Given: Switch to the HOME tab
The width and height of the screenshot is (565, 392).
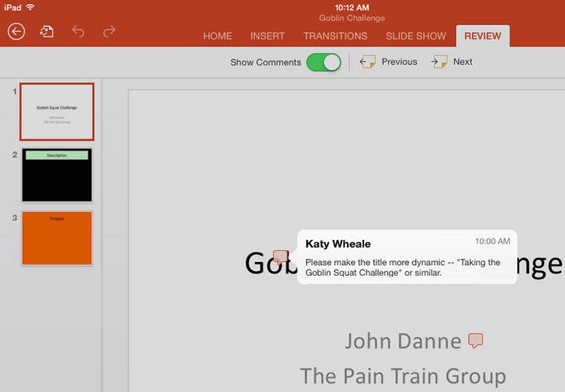Looking at the screenshot, I should point(217,36).
